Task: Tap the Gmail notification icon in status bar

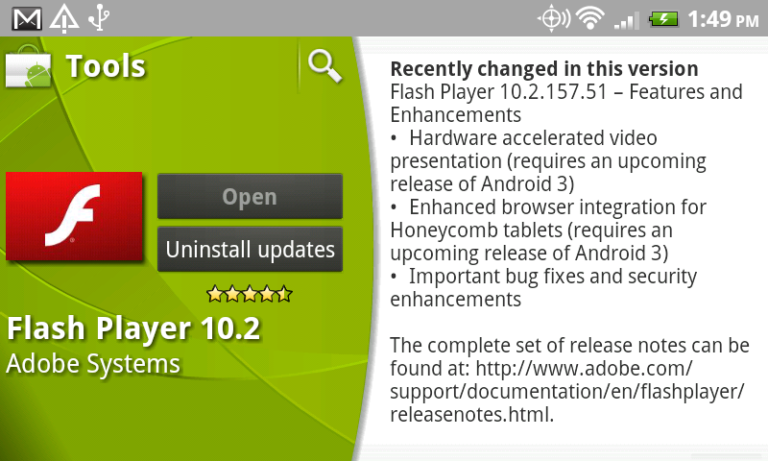Action: (x=26, y=19)
